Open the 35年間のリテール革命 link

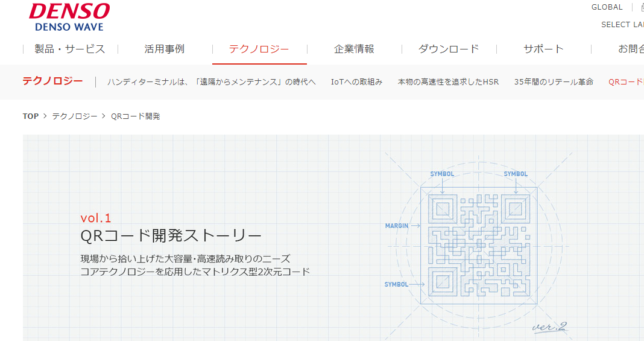(554, 82)
